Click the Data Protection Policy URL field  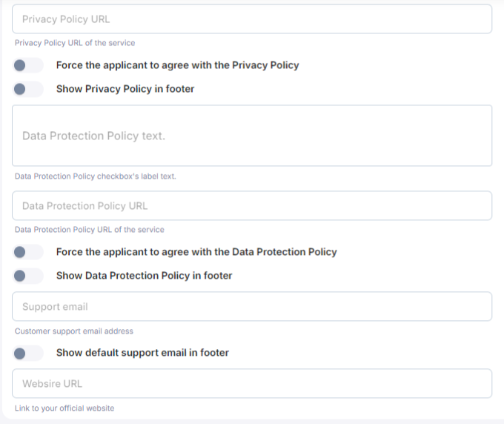pos(252,206)
